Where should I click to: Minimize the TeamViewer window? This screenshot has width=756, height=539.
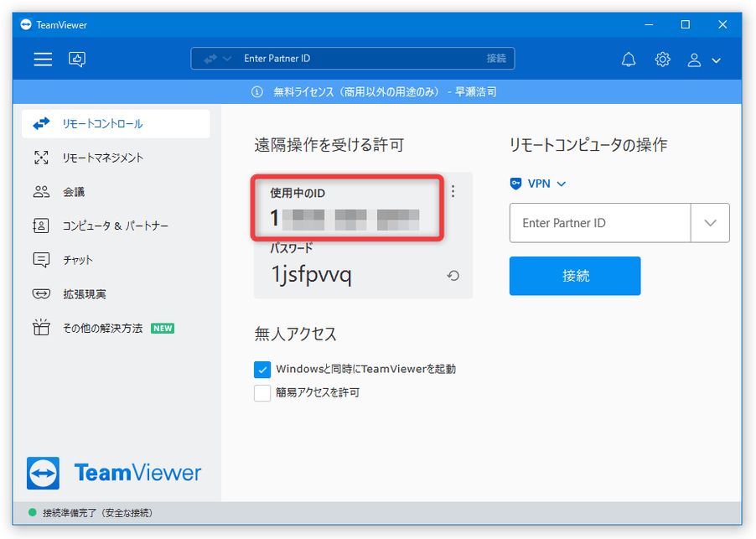[649, 24]
